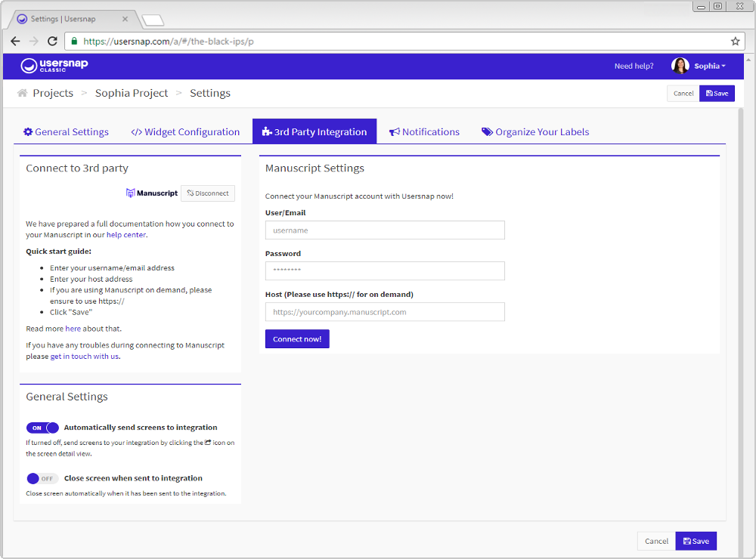Click the Settings breadcrumb text
The height and width of the screenshot is (559, 756).
210,93
